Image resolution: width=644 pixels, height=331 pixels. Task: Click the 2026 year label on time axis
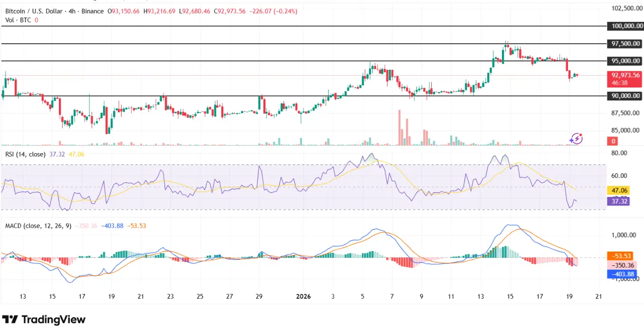pos(303,297)
